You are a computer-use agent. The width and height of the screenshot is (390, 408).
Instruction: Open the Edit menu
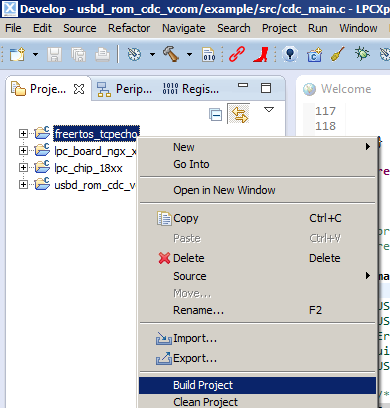tap(42, 28)
